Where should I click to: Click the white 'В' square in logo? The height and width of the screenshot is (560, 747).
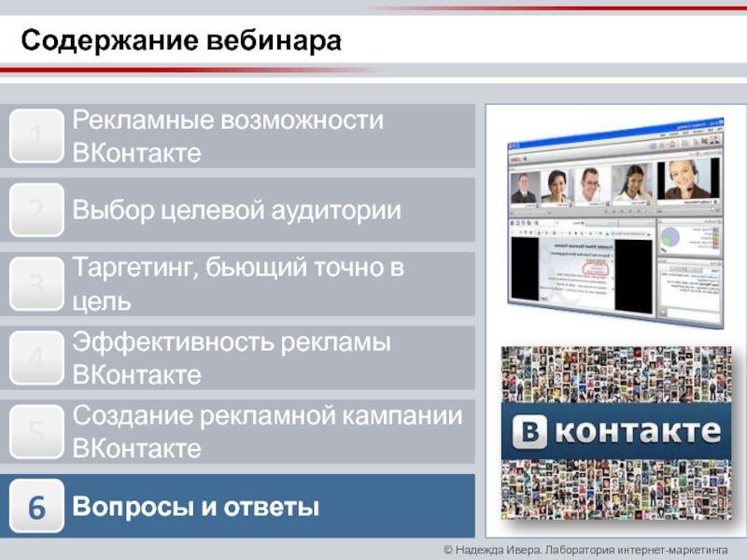pos(529,432)
